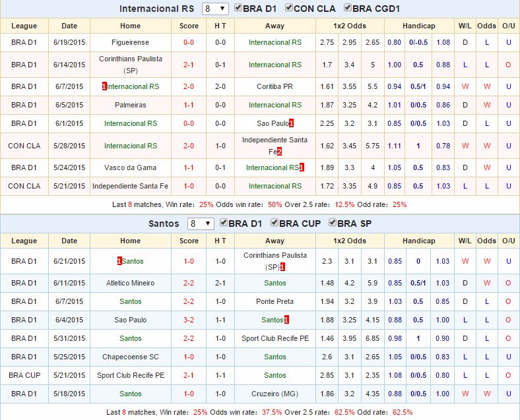Open the Internacional RS match count dropdown
This screenshot has height=420, width=520.
pos(215,9)
